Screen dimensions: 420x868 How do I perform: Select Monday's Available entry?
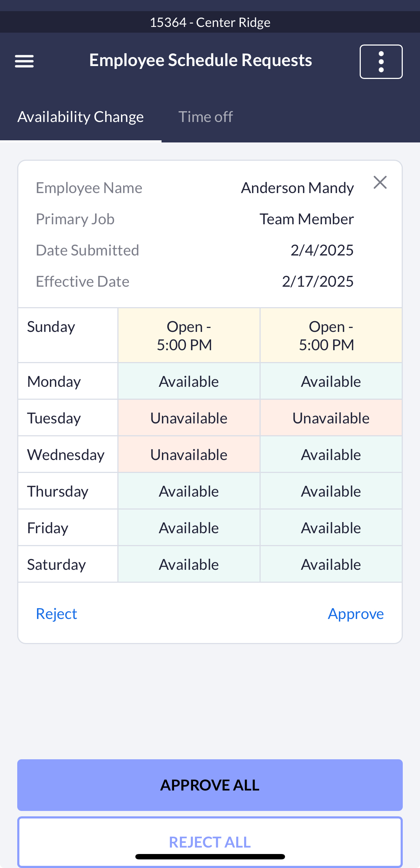[188, 381]
